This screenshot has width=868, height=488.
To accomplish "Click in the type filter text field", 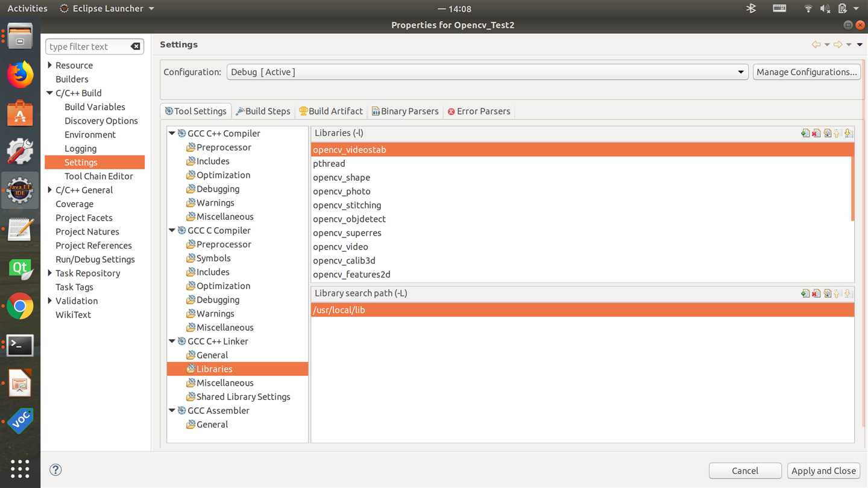I will coord(87,46).
